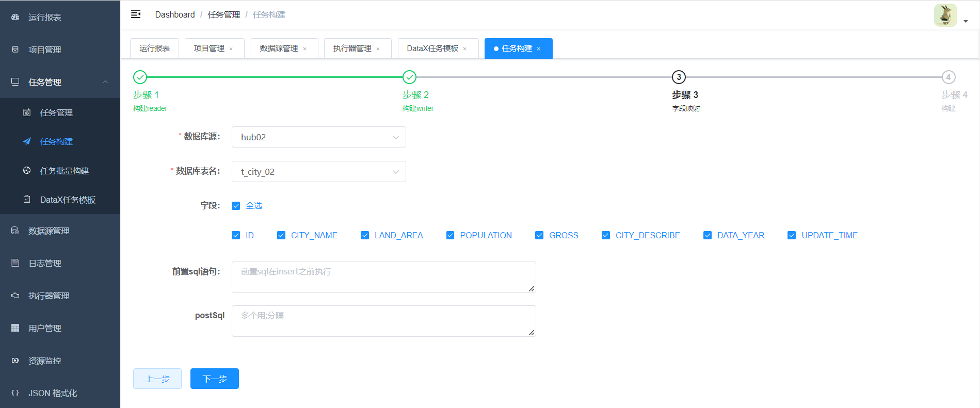
Task: Click the 下一步 button
Action: 215,379
